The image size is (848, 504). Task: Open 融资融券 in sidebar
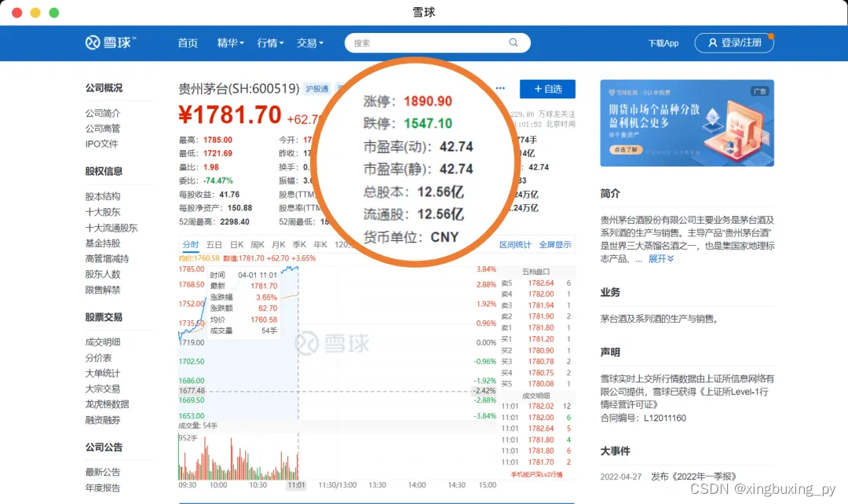coord(103,420)
